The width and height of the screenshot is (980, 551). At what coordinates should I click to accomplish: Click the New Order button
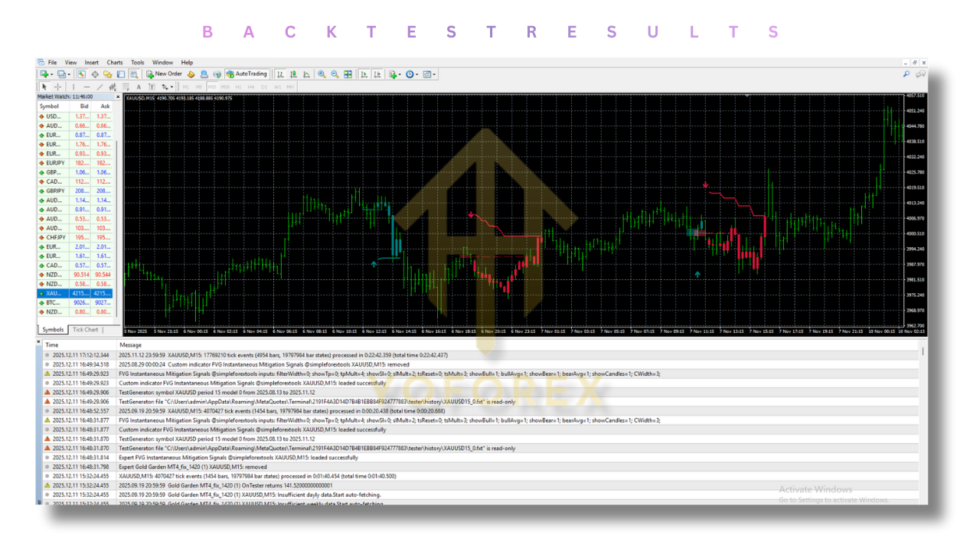pyautogui.click(x=165, y=74)
